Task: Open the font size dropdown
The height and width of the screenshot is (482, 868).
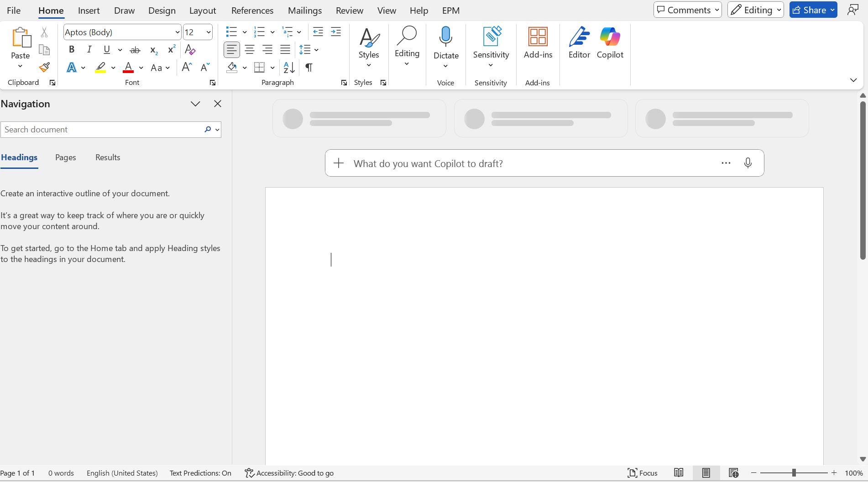Action: [x=209, y=32]
